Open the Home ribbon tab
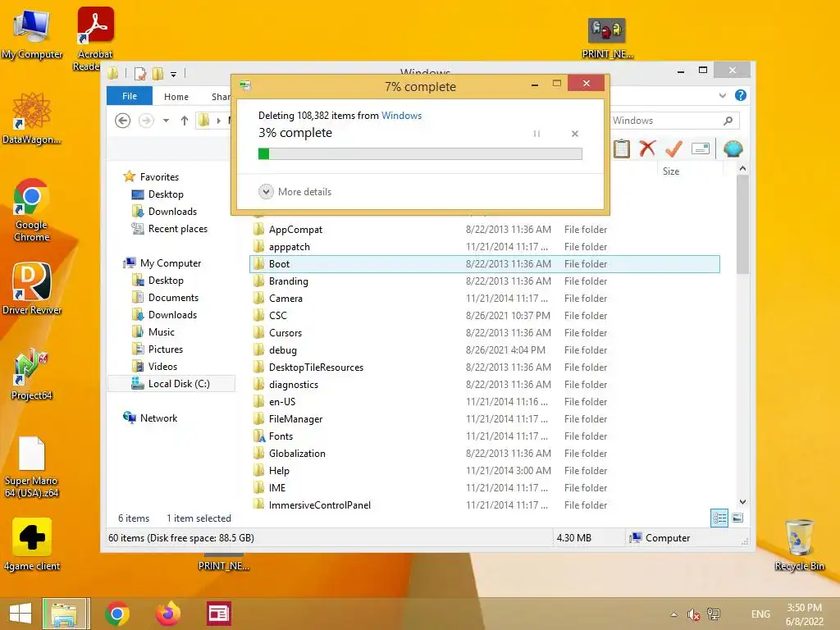 tap(176, 97)
